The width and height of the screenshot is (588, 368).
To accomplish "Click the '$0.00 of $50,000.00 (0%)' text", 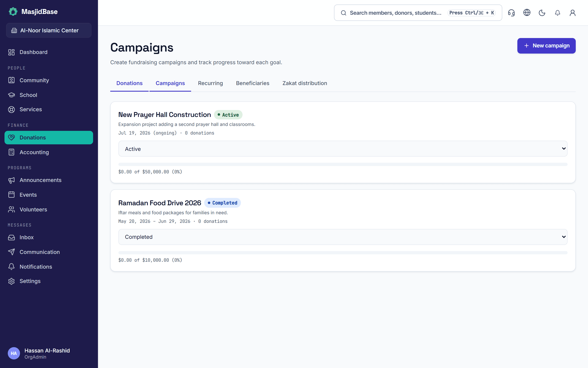I will coord(150,172).
